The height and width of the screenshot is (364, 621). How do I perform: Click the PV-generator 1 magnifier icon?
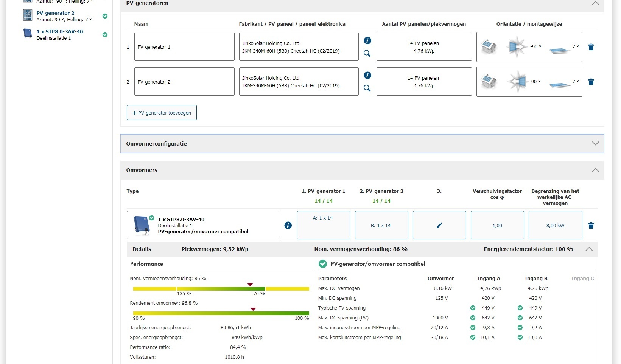[367, 53]
